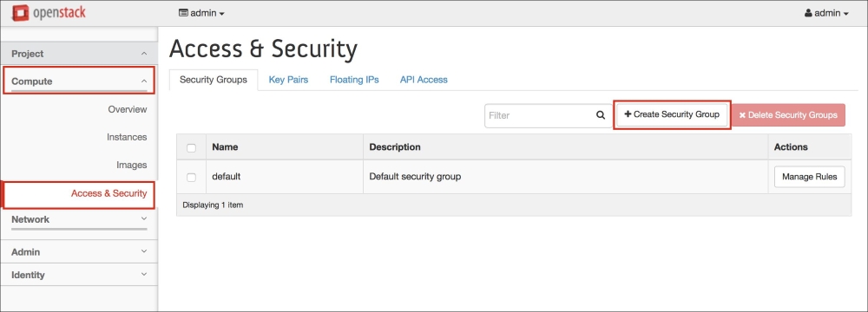Image resolution: width=868 pixels, height=312 pixels.
Task: Click the plus icon on Create Security Group
Action: pyautogui.click(x=628, y=114)
